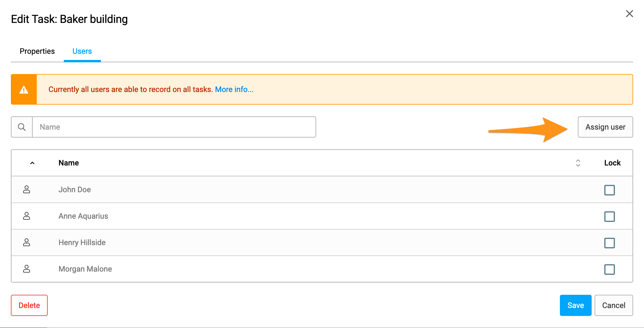This screenshot has width=644, height=328.
Task: Click the Assign user button
Action: pos(605,127)
